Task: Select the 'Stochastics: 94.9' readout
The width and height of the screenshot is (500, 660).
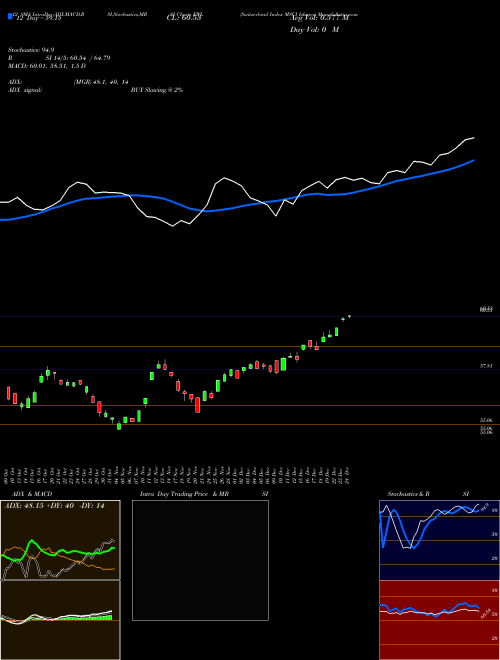Action: point(31,50)
